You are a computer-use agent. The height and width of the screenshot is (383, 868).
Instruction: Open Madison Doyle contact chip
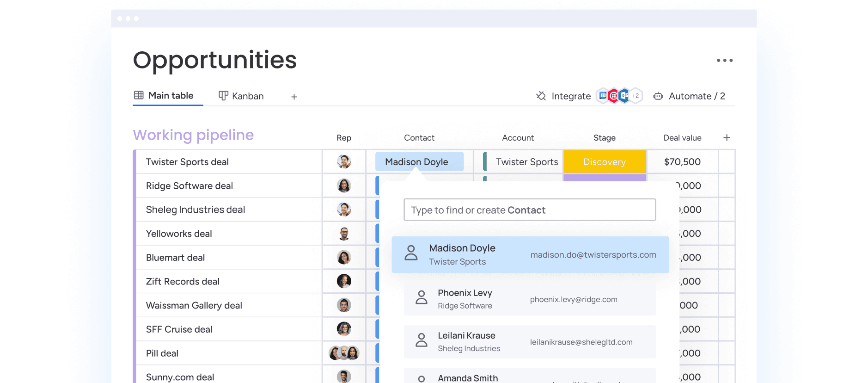tap(419, 161)
